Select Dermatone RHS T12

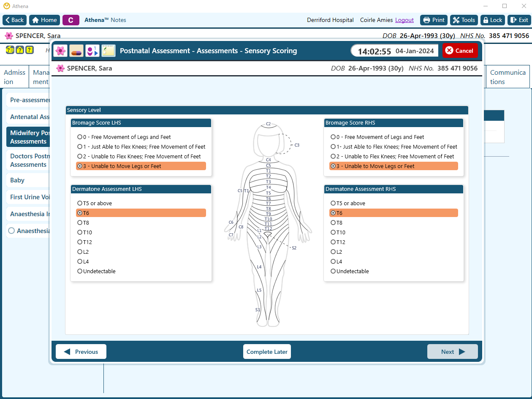(x=394, y=242)
